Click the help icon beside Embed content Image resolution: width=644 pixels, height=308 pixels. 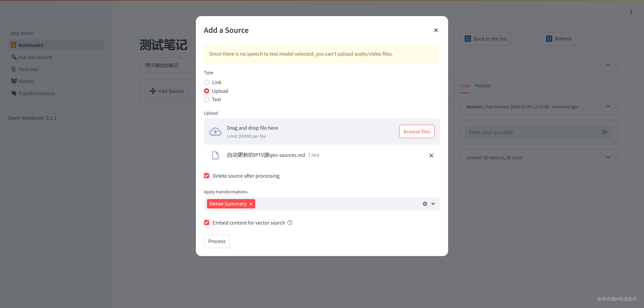click(290, 223)
